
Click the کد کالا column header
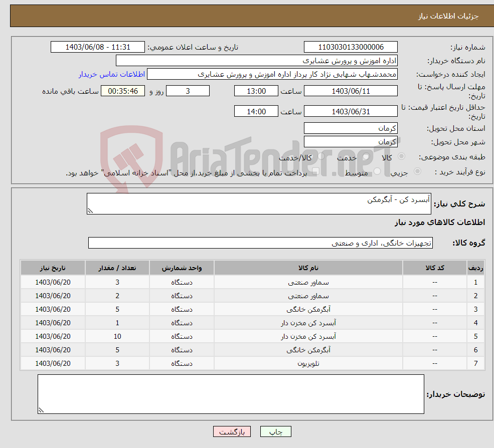(x=435, y=268)
